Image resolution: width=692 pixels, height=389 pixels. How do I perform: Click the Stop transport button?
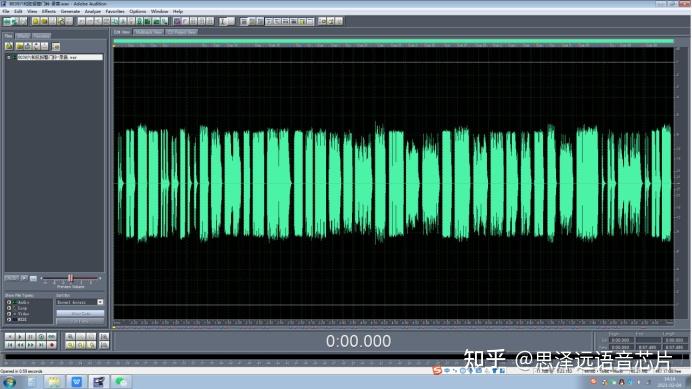coord(9,336)
